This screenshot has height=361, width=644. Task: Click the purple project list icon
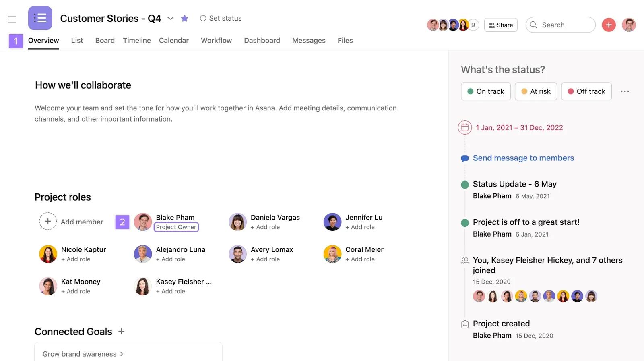pyautogui.click(x=40, y=18)
